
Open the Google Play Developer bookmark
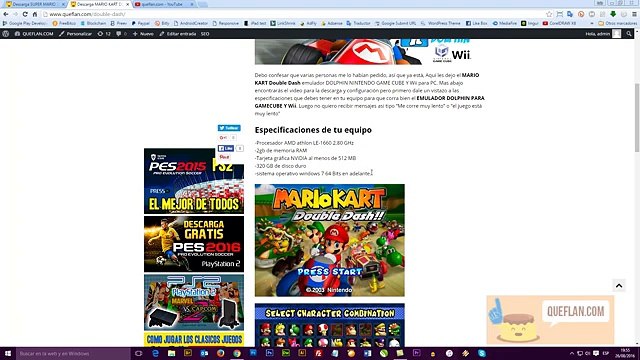point(25,23)
